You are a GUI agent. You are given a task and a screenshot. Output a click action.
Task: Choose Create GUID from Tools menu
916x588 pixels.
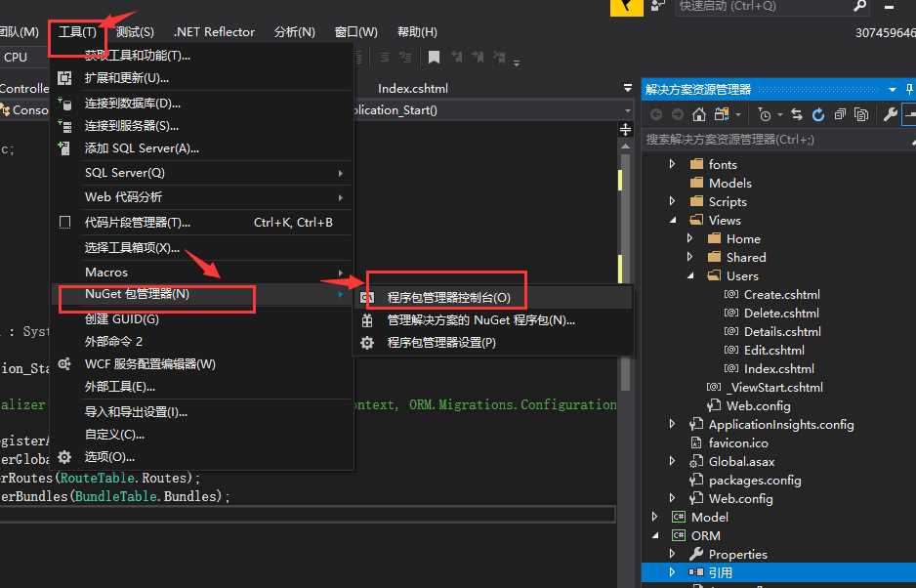203,319
